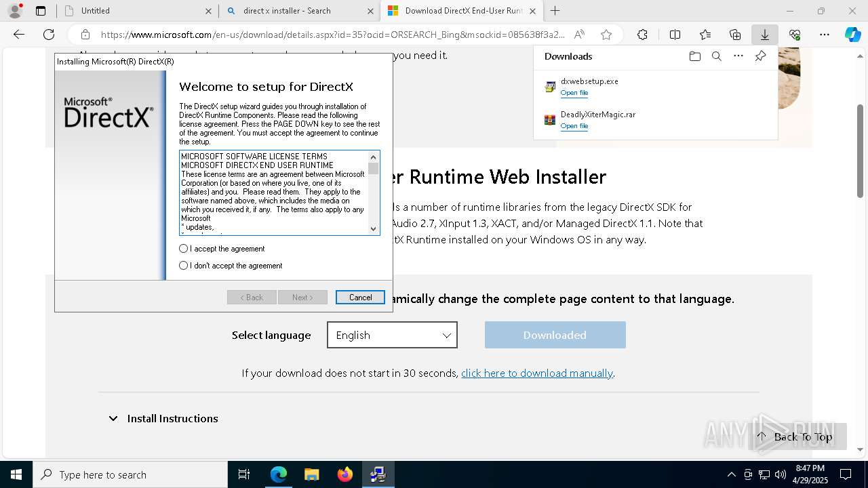Screen dimensions: 868x488
Task: Open network status tray icon
Action: [x=764, y=474]
